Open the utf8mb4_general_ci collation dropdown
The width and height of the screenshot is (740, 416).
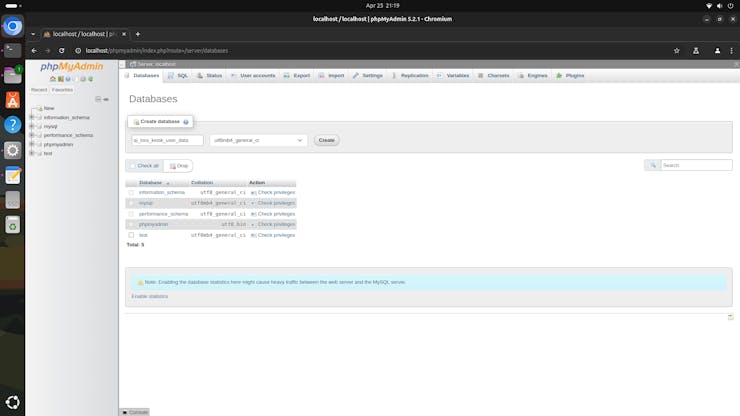click(x=258, y=140)
